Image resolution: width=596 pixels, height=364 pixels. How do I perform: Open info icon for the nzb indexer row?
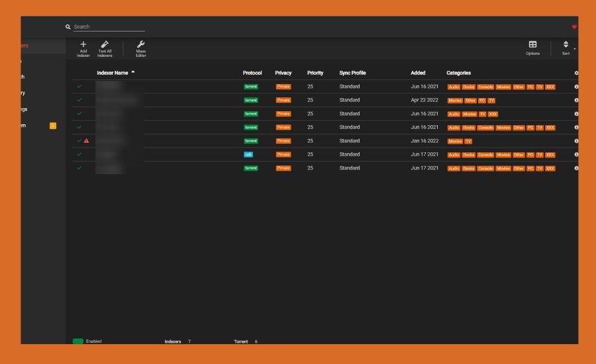(576, 155)
